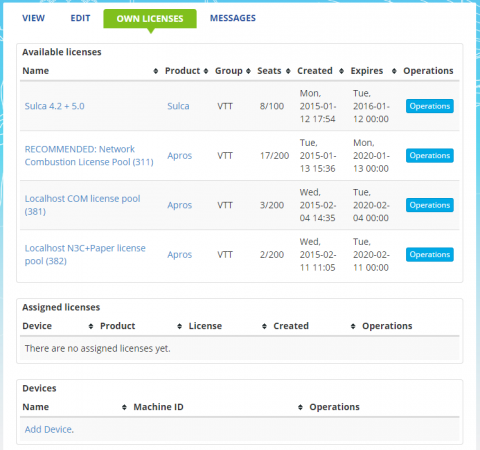Open Localhost N3C+Paper license pool link
Viewport: 480px width, 450px height.
pyautogui.click(x=85, y=254)
